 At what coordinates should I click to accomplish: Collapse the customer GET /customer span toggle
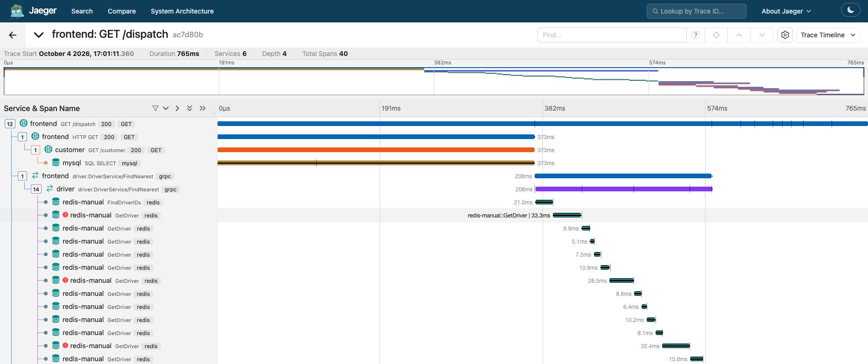35,150
